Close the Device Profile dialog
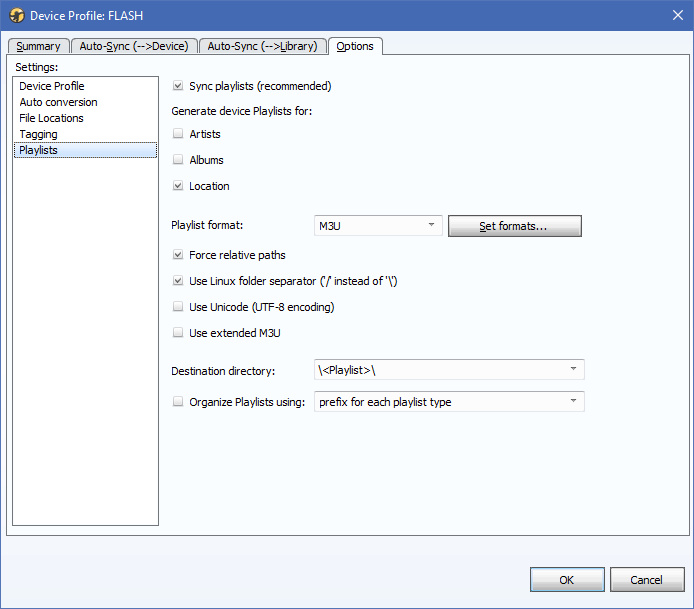Image resolution: width=694 pixels, height=609 pixels. tap(676, 16)
